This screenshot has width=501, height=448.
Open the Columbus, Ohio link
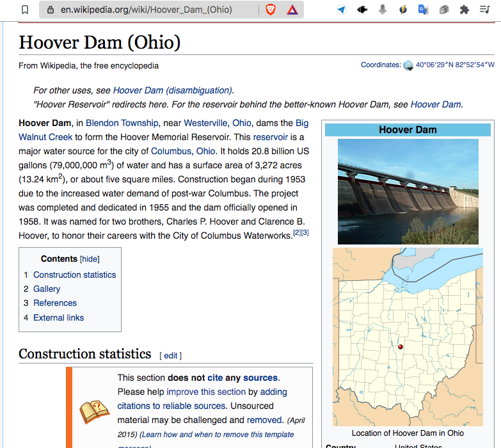click(x=183, y=151)
